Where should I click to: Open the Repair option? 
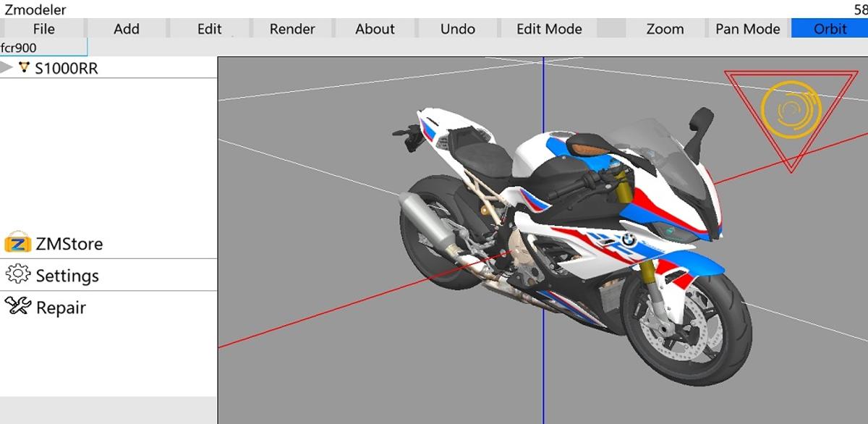tap(61, 308)
